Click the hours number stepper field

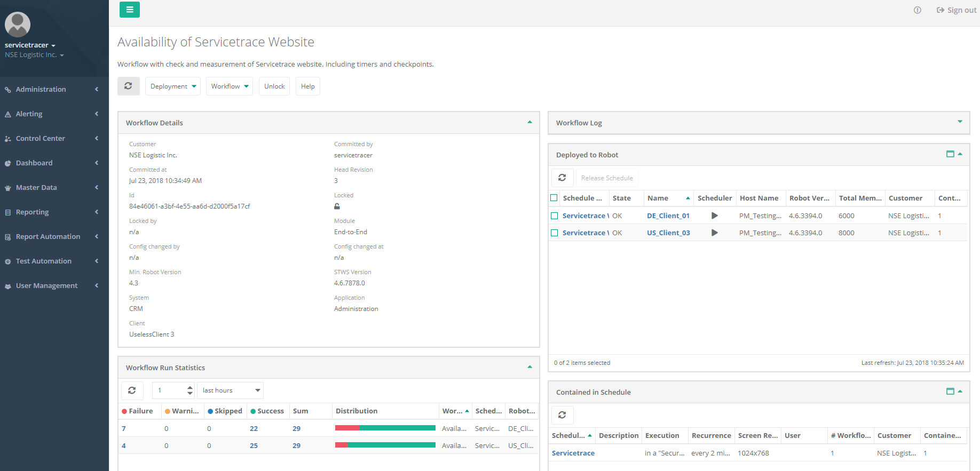tap(174, 390)
